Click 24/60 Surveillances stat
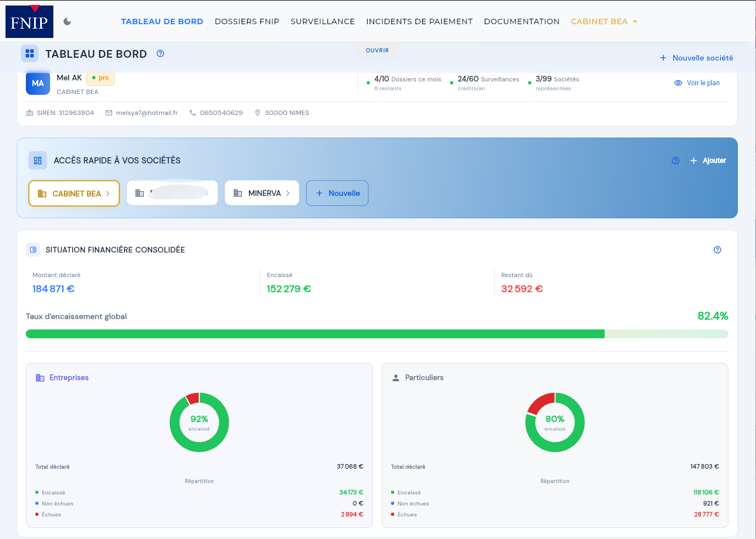The height and width of the screenshot is (539, 756). click(484, 83)
